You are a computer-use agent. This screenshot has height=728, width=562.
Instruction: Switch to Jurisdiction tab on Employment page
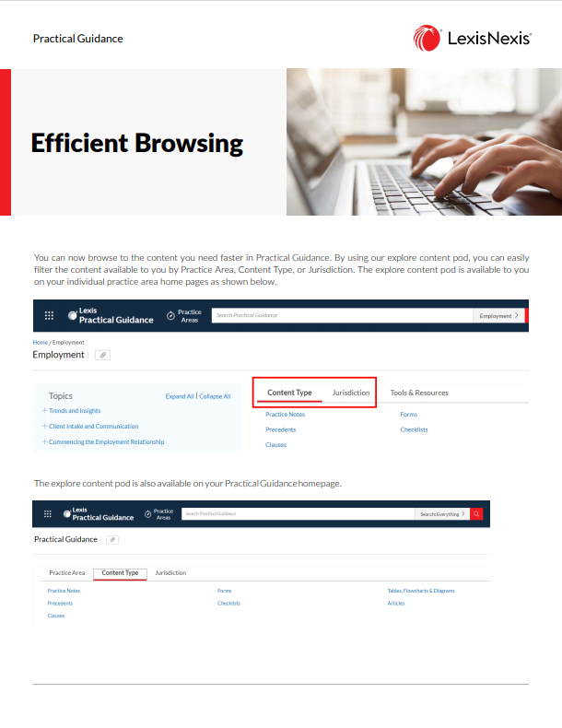pyautogui.click(x=351, y=393)
